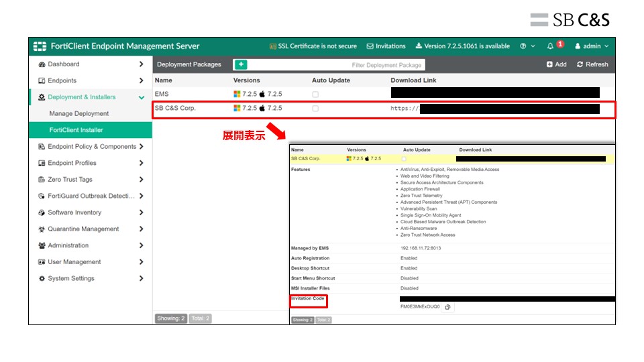
Task: Click the Endpoints sidebar icon
Action: (42, 81)
